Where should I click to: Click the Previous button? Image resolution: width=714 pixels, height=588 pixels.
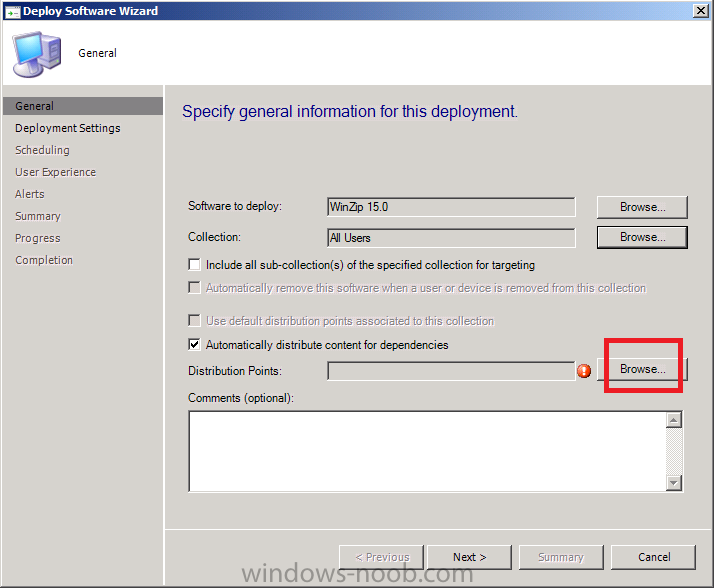[x=382, y=557]
